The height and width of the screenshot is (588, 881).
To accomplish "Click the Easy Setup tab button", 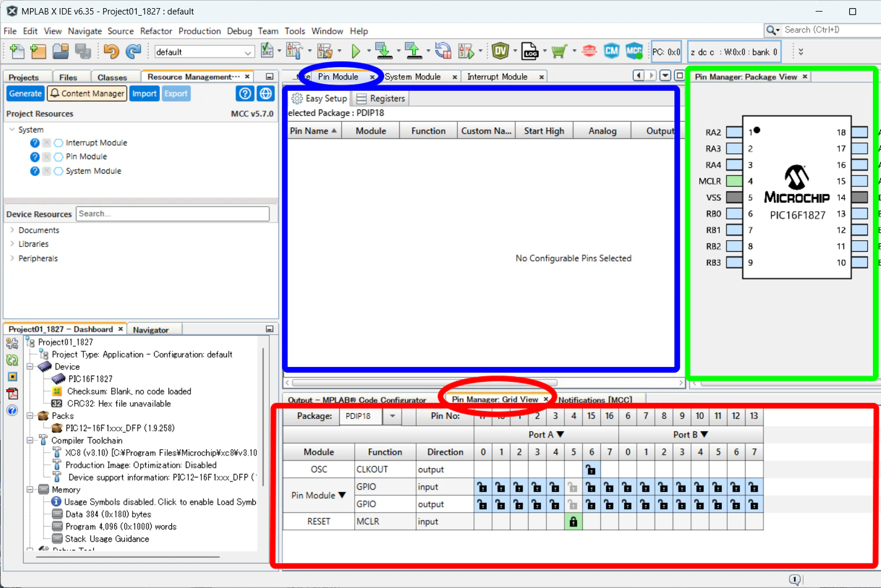I will (319, 98).
